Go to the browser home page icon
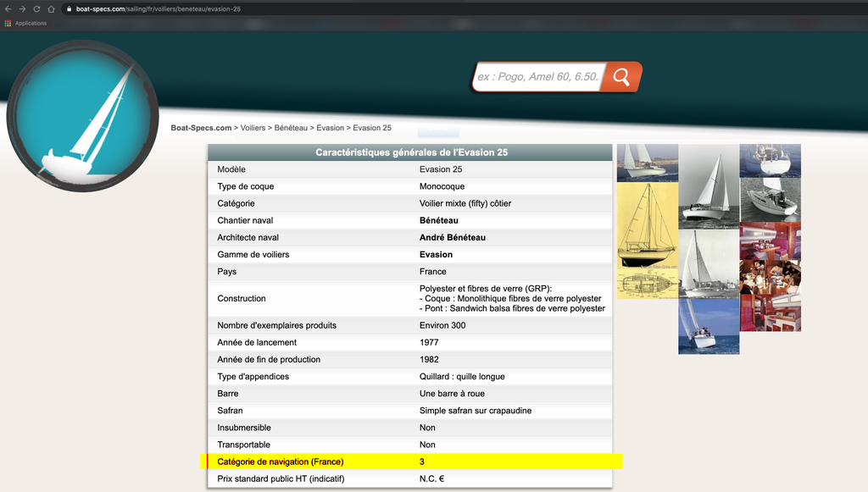 [x=51, y=8]
